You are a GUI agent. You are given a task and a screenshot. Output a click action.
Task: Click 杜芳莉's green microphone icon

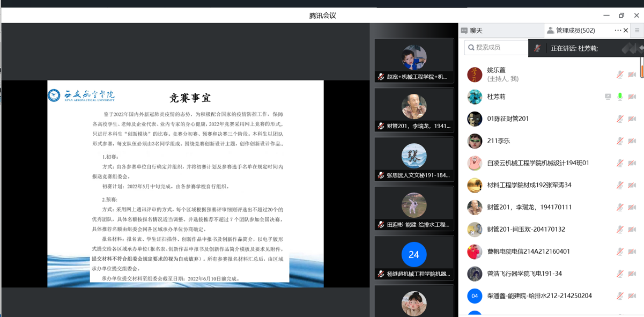tap(620, 97)
